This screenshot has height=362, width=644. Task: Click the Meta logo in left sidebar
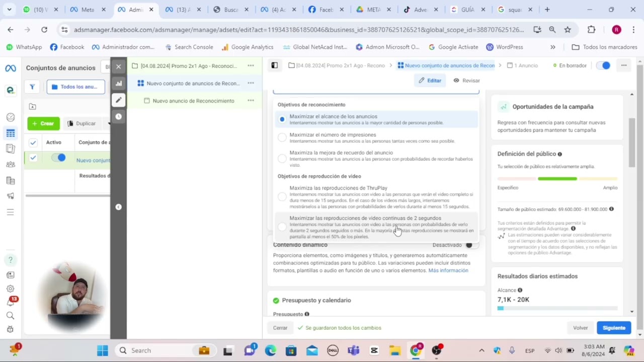point(11,68)
